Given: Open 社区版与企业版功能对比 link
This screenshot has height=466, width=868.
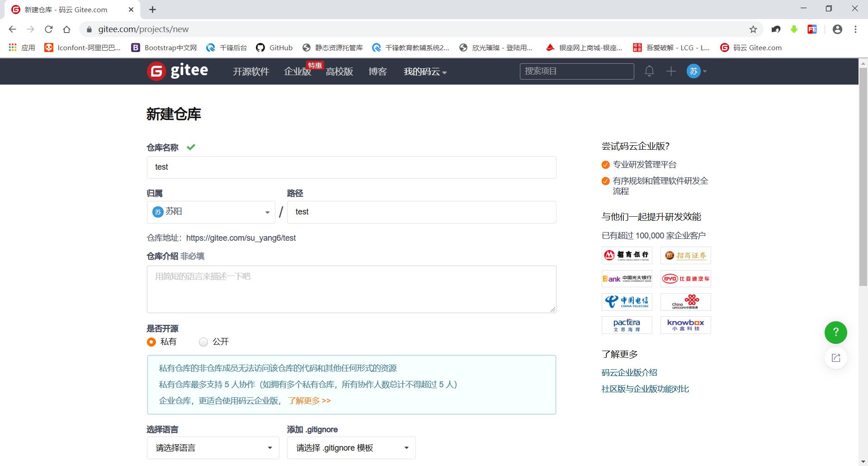Looking at the screenshot, I should [x=645, y=389].
